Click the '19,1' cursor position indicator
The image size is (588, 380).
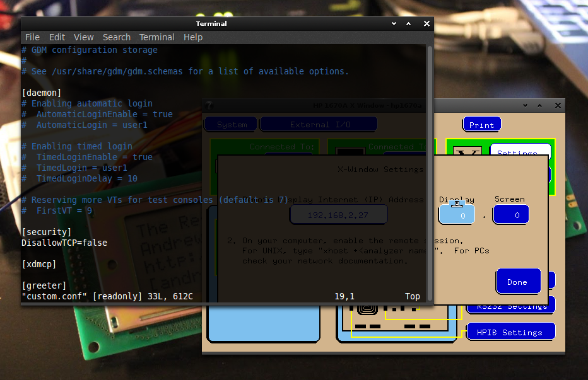pos(344,296)
